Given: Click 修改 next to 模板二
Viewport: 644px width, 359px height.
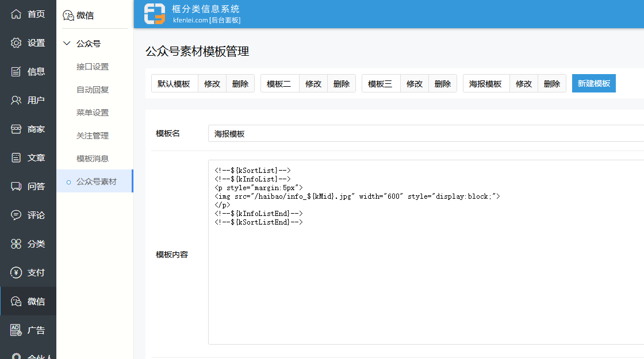Looking at the screenshot, I should 313,83.
